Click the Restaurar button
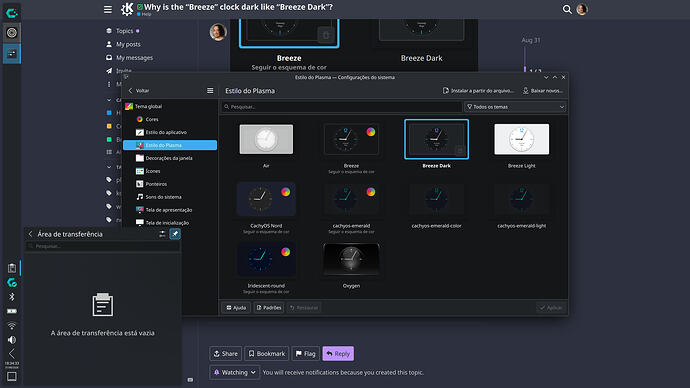This screenshot has width=690, height=388. coord(304,308)
